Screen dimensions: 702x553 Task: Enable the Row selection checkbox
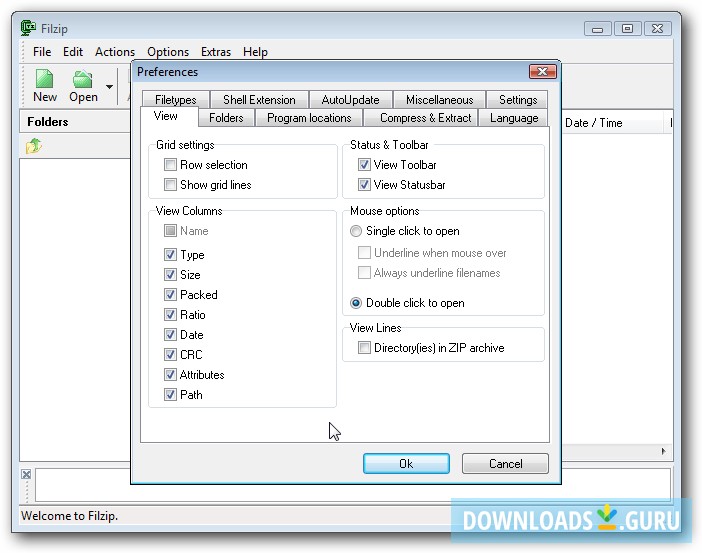[x=170, y=165]
